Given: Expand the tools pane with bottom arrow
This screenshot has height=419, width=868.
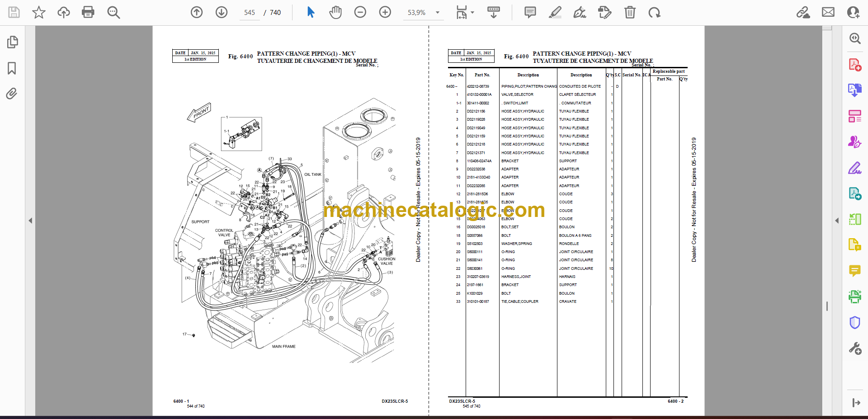Looking at the screenshot, I should pos(855,403).
